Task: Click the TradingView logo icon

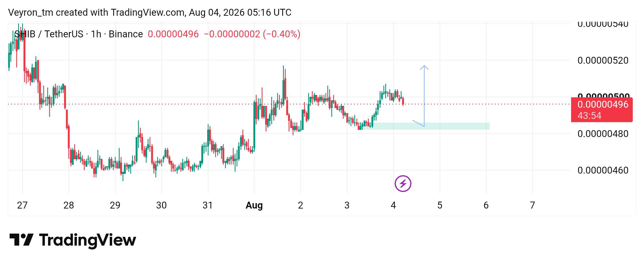Action: tap(21, 240)
